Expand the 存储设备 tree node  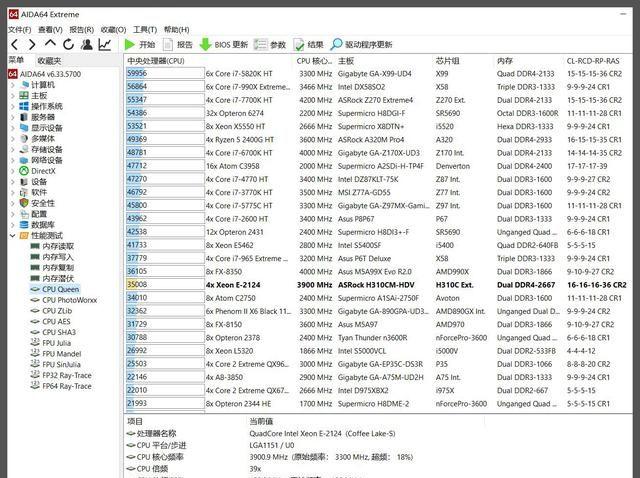[13, 149]
